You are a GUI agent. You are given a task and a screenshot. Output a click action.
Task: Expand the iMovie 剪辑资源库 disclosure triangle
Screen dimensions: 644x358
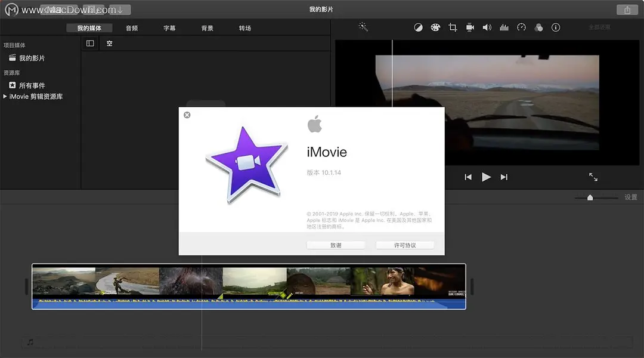[x=5, y=96]
